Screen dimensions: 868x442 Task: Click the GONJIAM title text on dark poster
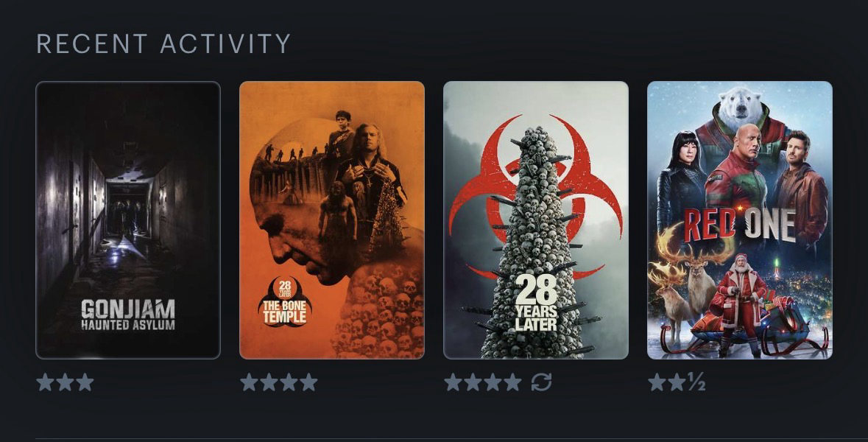(128, 309)
